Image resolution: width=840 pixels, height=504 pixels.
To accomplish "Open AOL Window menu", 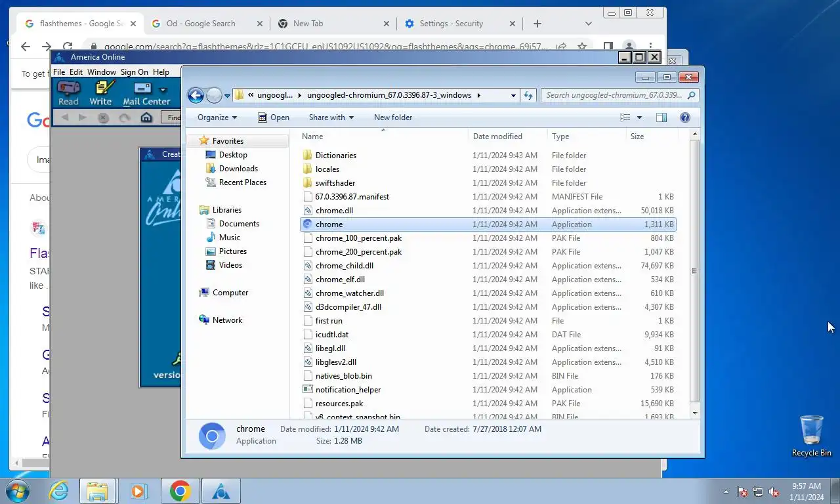I will pyautogui.click(x=102, y=72).
